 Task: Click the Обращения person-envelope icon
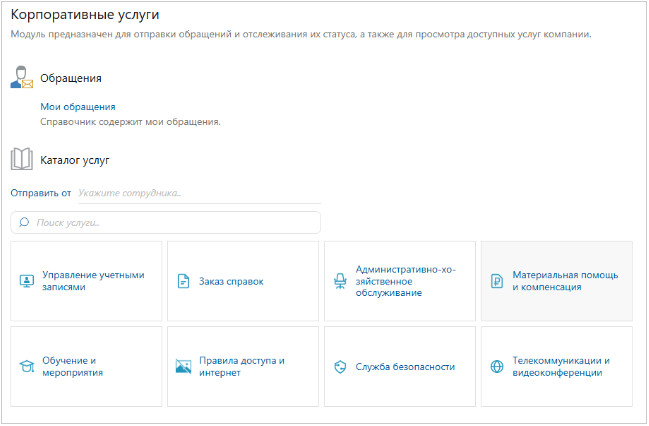[22, 78]
